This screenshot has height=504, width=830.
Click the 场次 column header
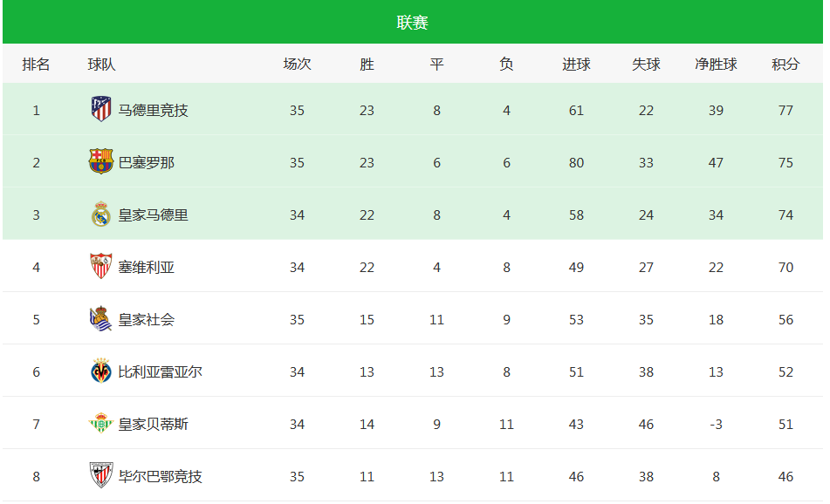(x=297, y=65)
